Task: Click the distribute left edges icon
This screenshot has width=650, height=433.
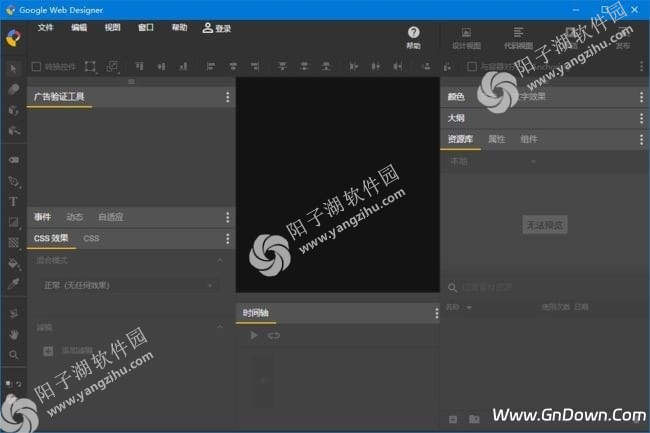Action: 353,66
